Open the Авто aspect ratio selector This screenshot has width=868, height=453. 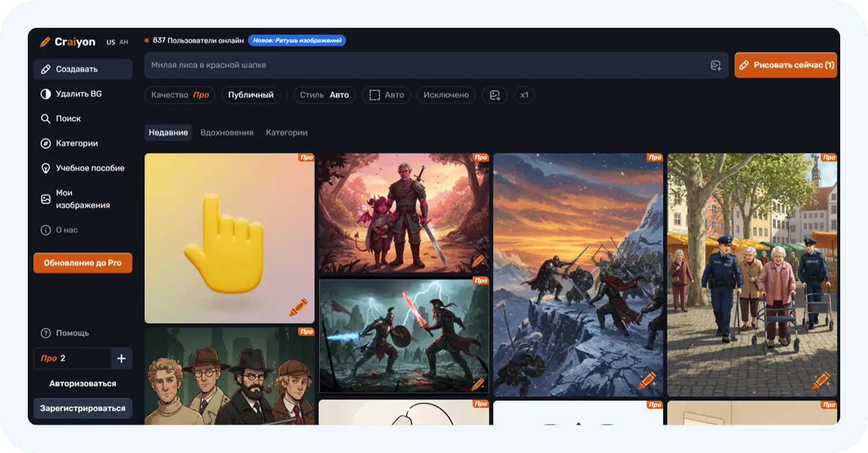pyautogui.click(x=387, y=95)
